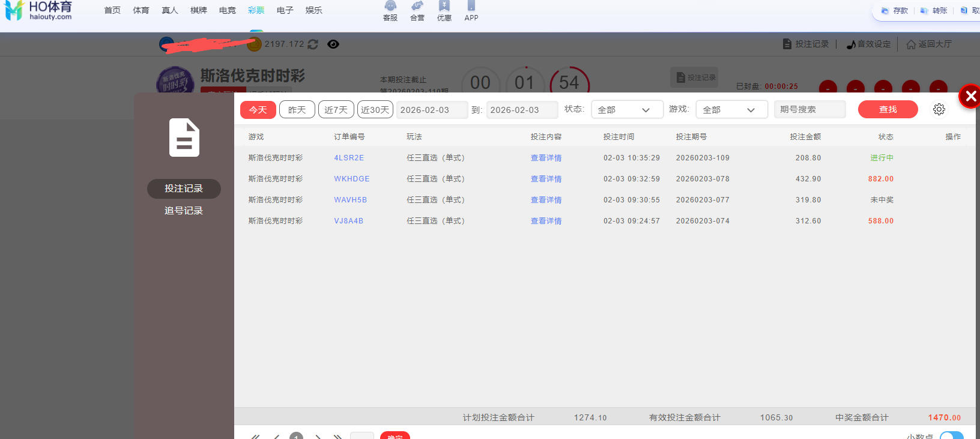The height and width of the screenshot is (439, 980).
Task: Click the 转账 transfer button
Action: point(934,11)
